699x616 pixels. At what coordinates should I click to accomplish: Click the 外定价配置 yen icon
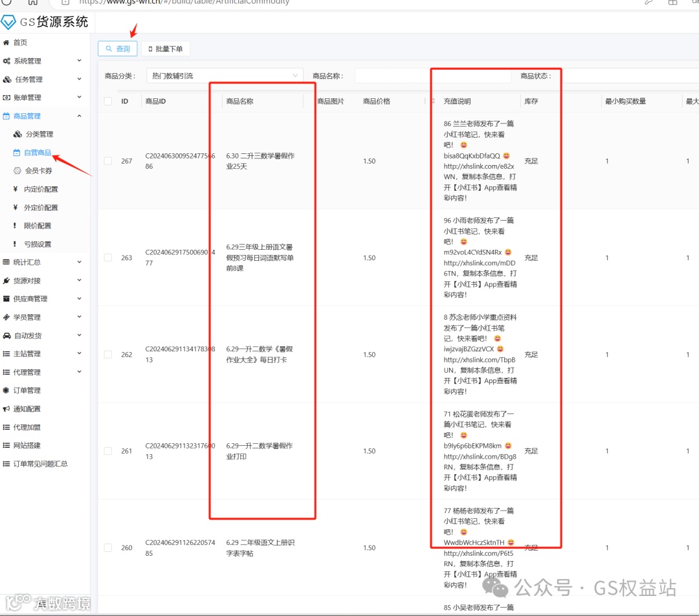(15, 207)
